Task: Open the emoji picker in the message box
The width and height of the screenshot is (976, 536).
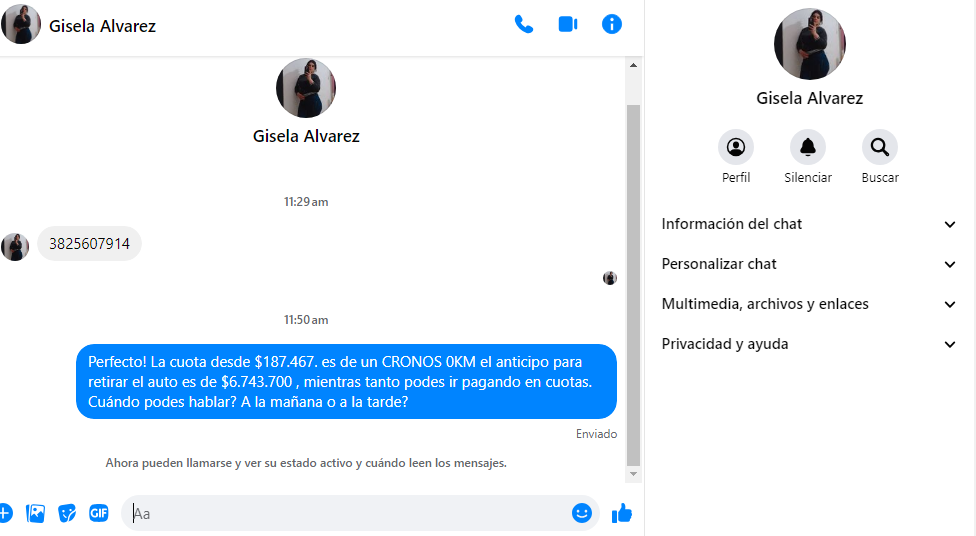Action: (x=581, y=513)
